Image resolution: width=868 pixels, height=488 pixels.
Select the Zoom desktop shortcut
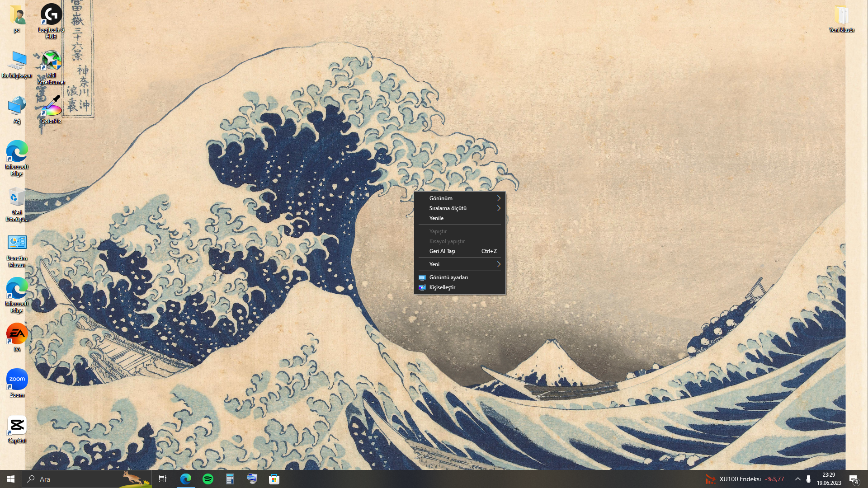(17, 383)
